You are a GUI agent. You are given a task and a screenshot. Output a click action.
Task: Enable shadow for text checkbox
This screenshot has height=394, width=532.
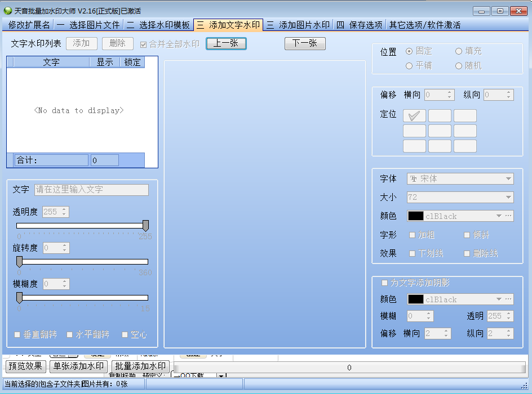coord(385,283)
